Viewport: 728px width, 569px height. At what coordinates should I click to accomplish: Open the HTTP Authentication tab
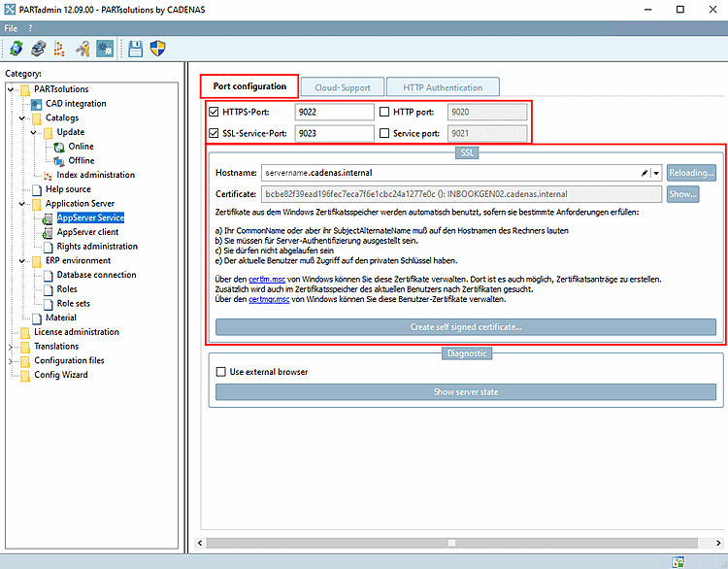click(443, 87)
